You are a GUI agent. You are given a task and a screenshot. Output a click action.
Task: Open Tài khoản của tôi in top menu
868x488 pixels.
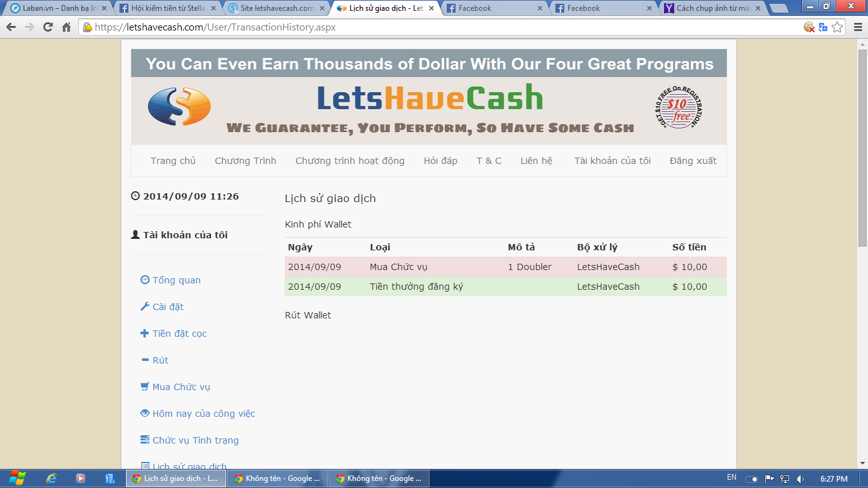613,161
